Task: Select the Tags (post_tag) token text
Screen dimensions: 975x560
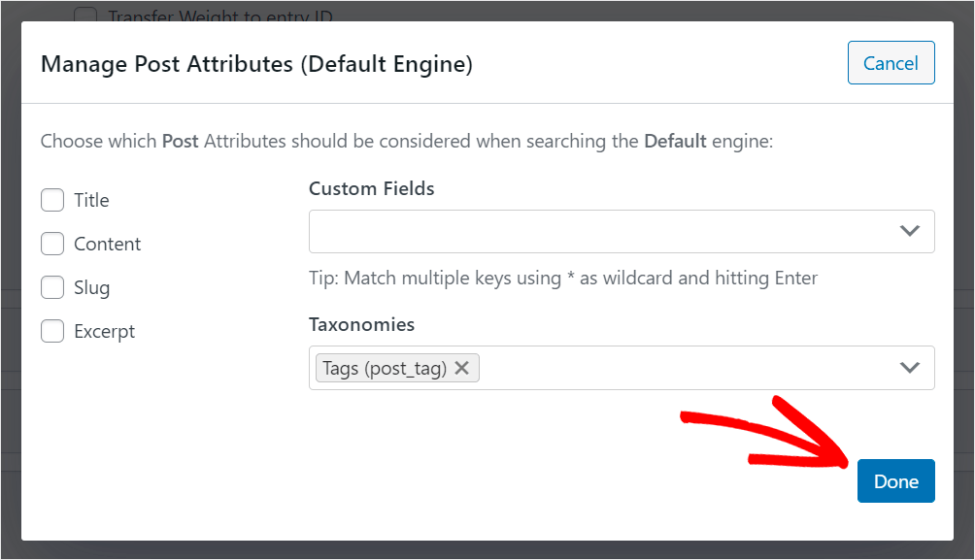Action: (x=385, y=369)
